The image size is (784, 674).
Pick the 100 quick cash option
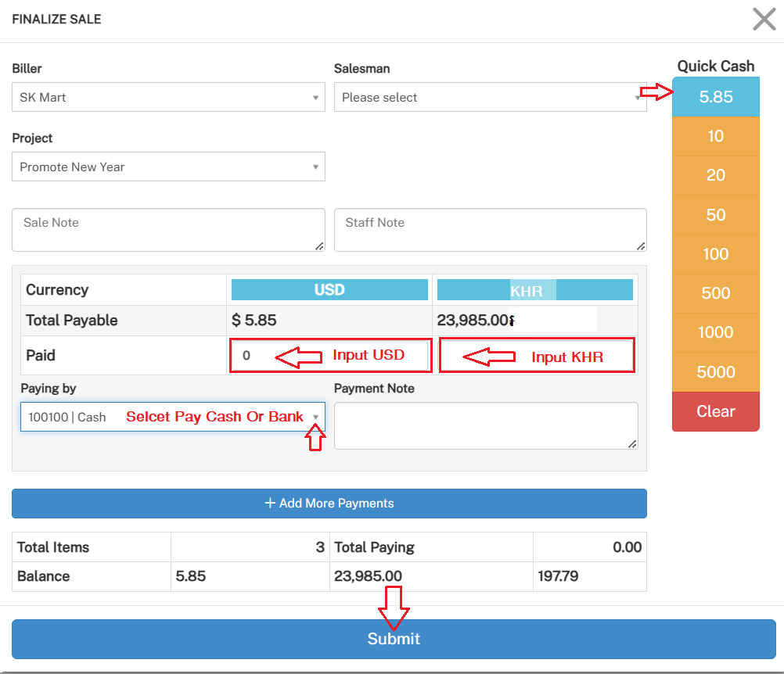coord(715,254)
